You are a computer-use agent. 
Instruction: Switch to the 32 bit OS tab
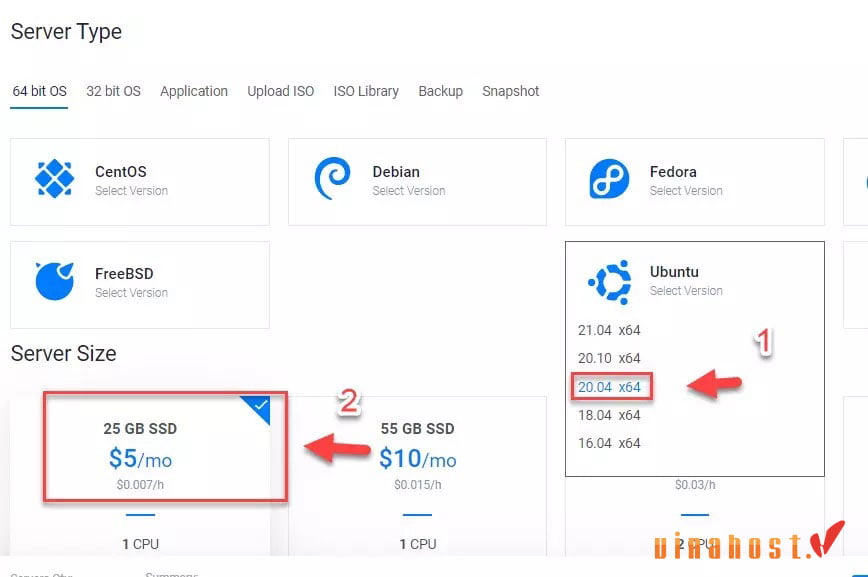coord(113,91)
